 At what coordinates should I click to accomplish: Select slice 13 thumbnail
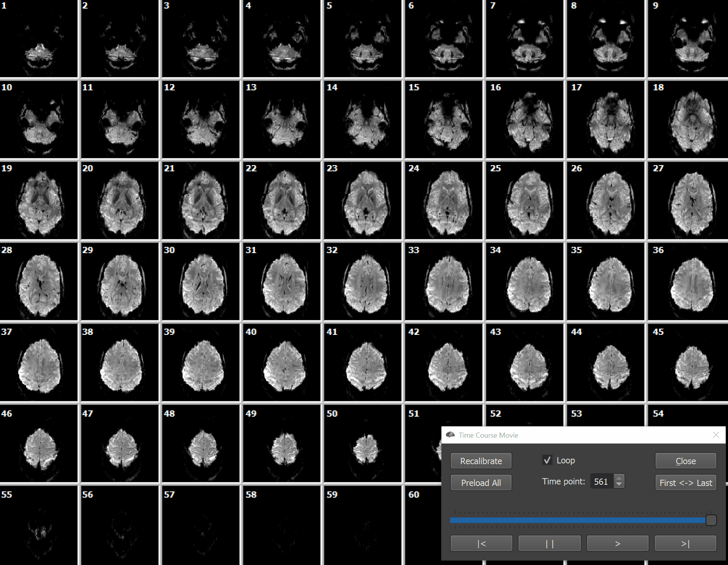click(x=281, y=120)
